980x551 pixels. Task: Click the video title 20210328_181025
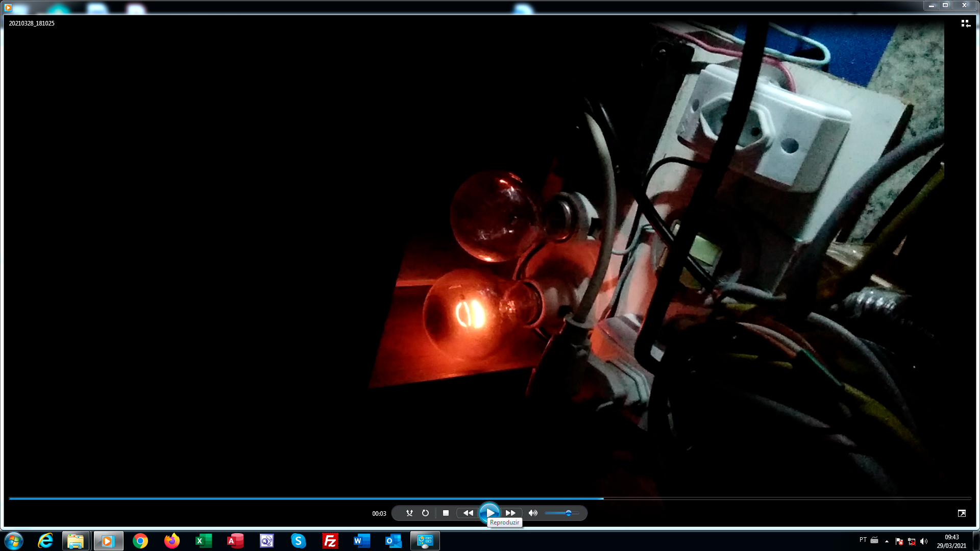[x=32, y=23]
